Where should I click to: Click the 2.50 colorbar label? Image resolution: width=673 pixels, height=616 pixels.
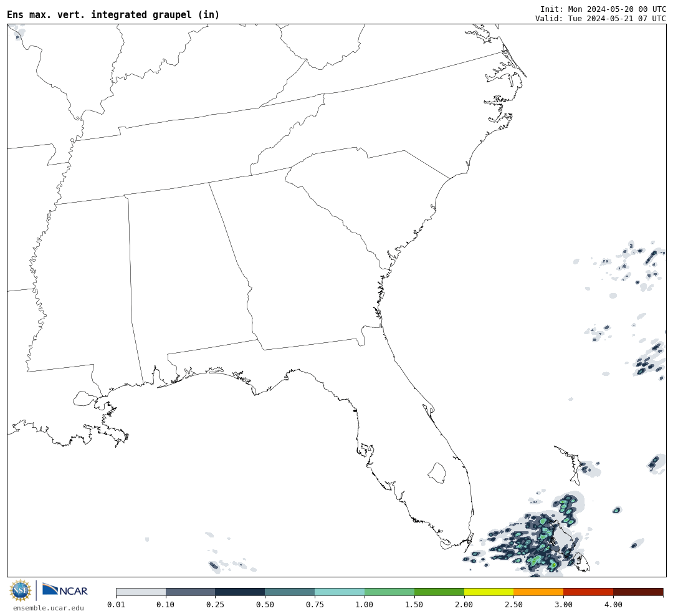[513, 605]
